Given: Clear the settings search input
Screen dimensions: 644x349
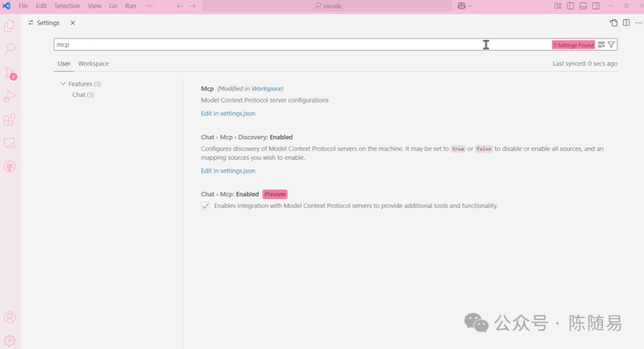Looking at the screenshot, I should click(601, 45).
